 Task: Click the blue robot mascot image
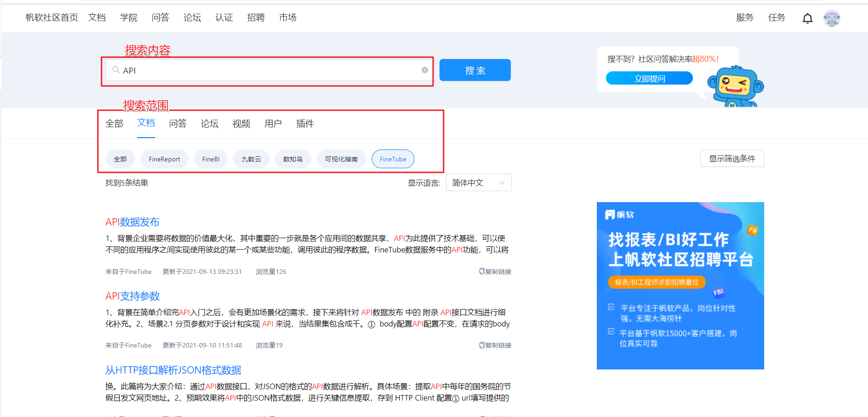735,86
